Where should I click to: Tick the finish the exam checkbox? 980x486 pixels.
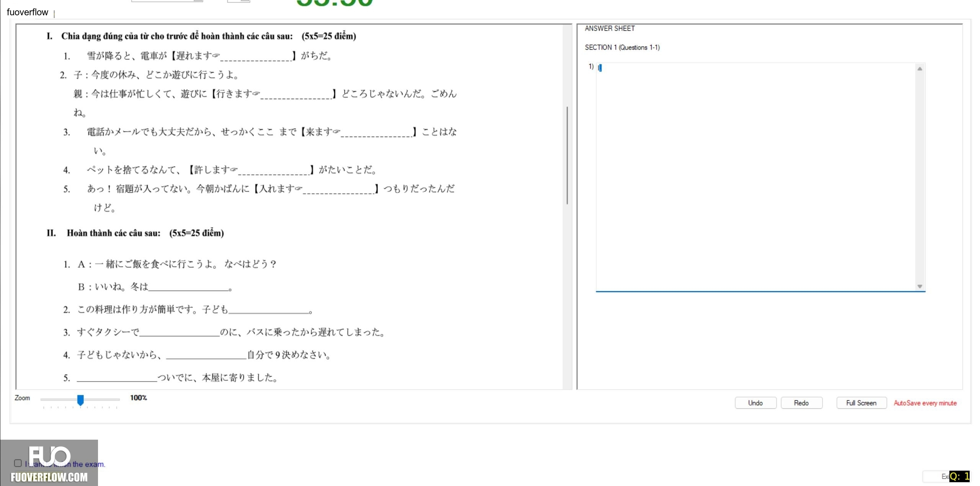point(18,463)
